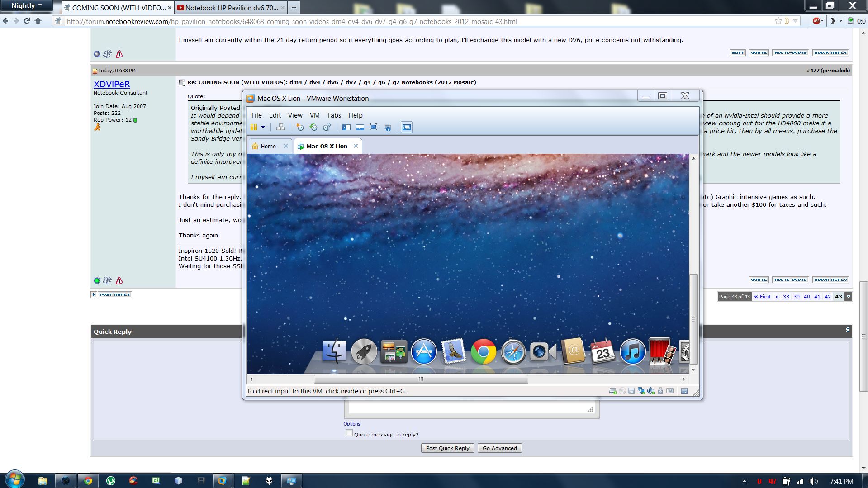Open Address Book in the Mac dock
Viewport: 868px width, 488px height.
pyautogui.click(x=573, y=351)
